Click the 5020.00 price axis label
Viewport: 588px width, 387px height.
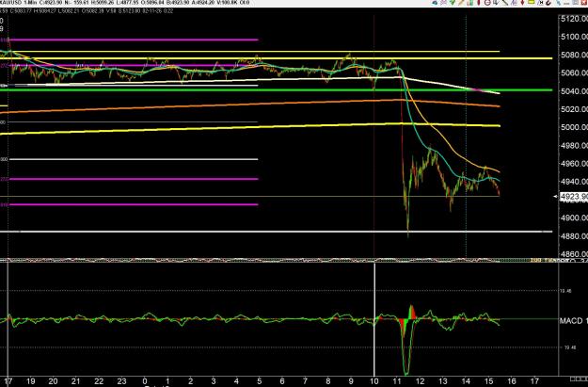[574, 109]
